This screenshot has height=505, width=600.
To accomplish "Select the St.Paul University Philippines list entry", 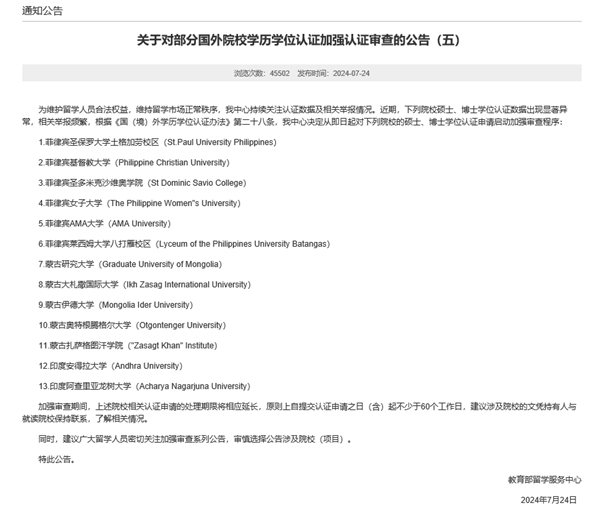I will 156,141.
